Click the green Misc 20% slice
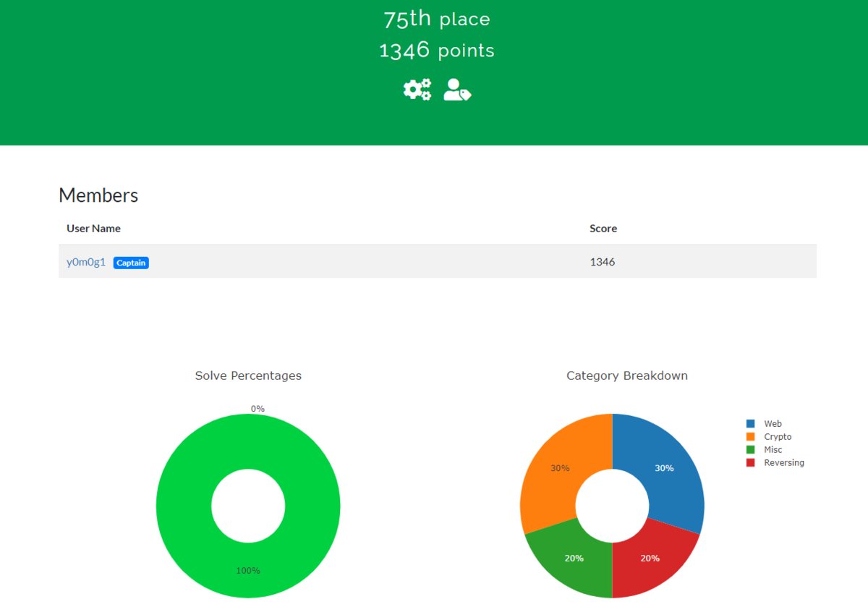This screenshot has width=868, height=607. 575,559
